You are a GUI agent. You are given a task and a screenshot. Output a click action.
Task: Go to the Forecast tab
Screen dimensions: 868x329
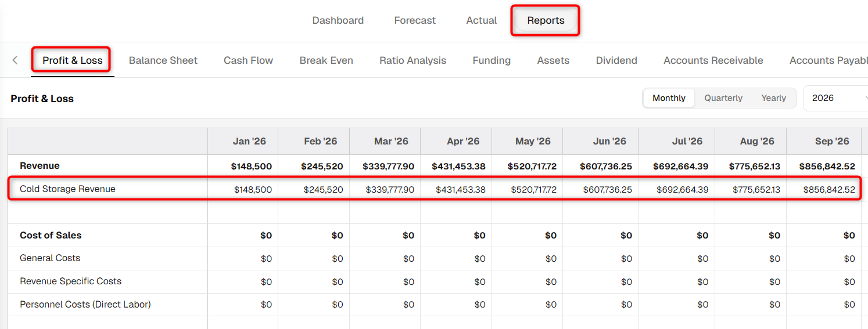415,20
